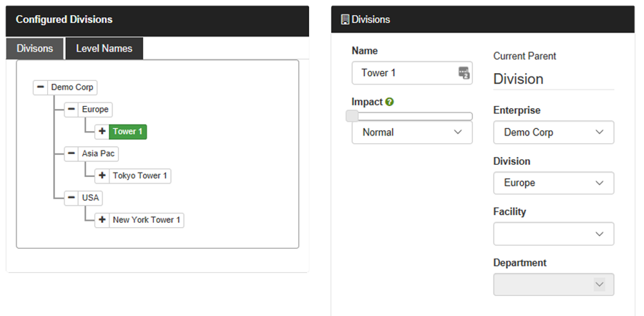Click the Name input field containing Tower 1
644x316 pixels.
tap(412, 73)
